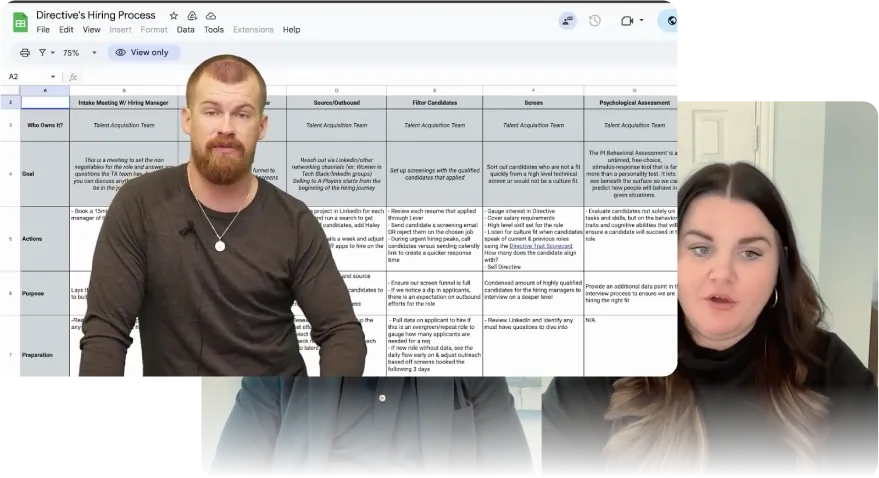
Task: Select the 'Review LinkedIn and identify any' cell
Action: pyautogui.click(x=533, y=346)
